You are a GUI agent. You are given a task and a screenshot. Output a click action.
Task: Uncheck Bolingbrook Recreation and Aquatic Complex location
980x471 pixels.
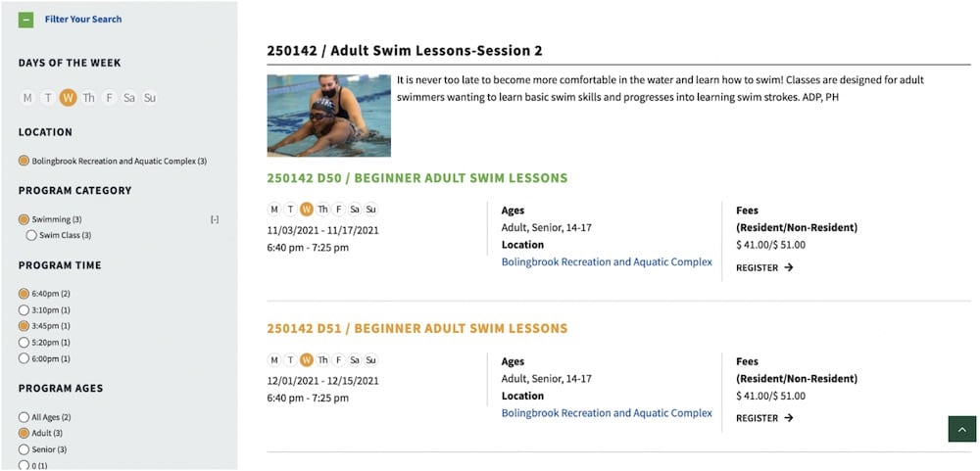click(x=24, y=161)
